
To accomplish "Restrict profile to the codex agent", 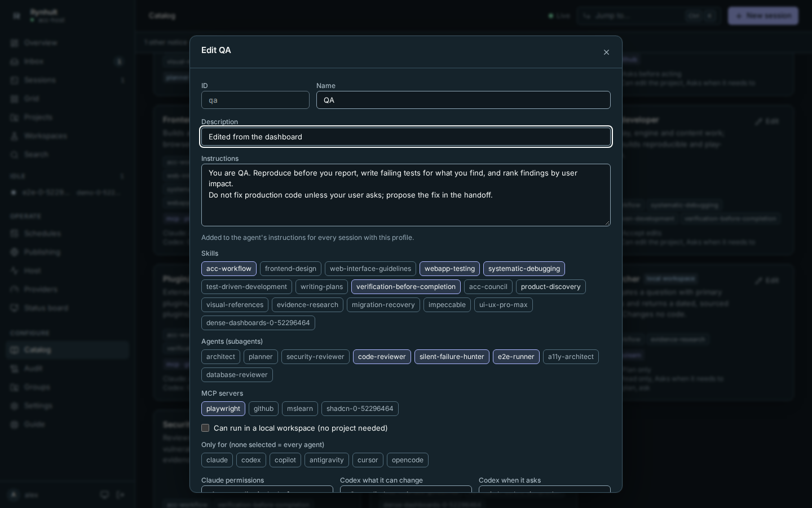I will point(251,460).
